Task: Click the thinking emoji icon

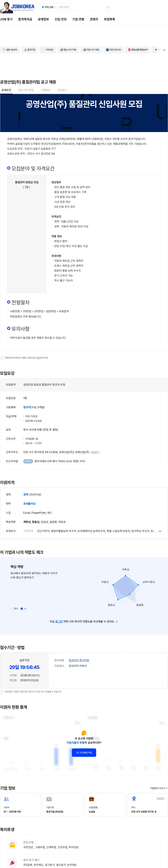Action: coord(84,733)
